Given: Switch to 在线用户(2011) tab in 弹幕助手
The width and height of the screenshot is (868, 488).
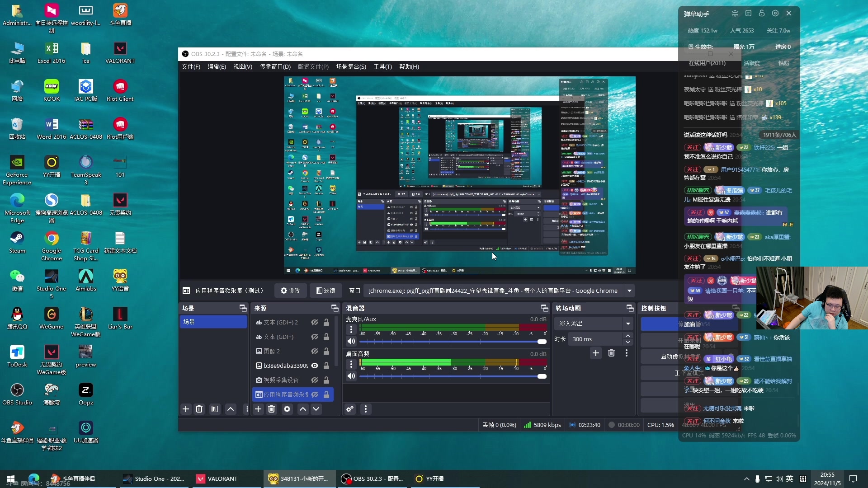Looking at the screenshot, I should pos(707,63).
